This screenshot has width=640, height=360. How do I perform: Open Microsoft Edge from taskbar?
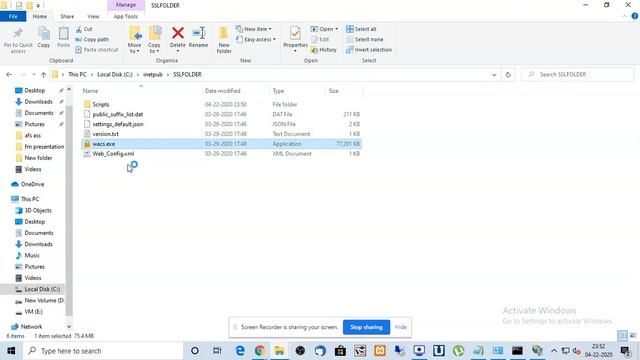tap(240, 351)
